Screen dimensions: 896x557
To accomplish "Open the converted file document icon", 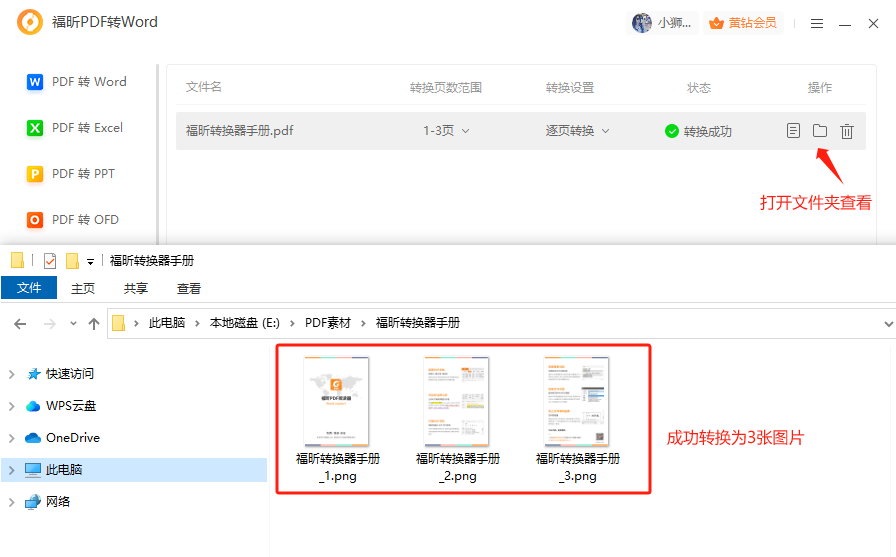I will (793, 131).
